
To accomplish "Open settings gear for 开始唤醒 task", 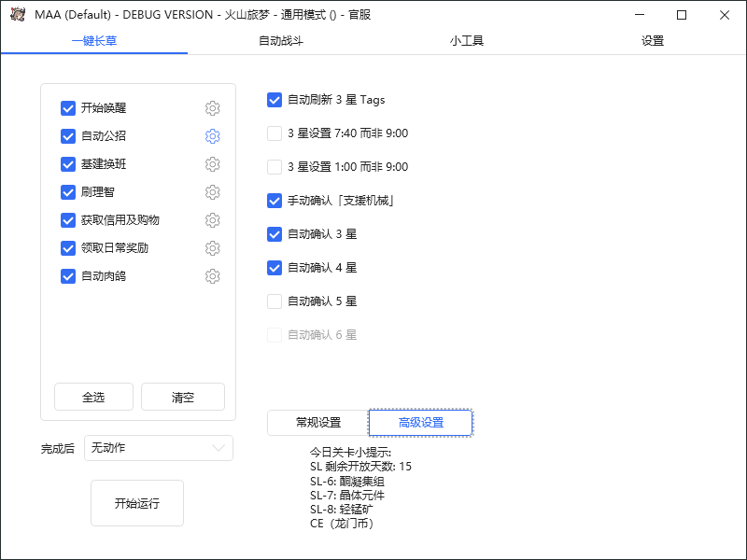I will tap(212, 108).
